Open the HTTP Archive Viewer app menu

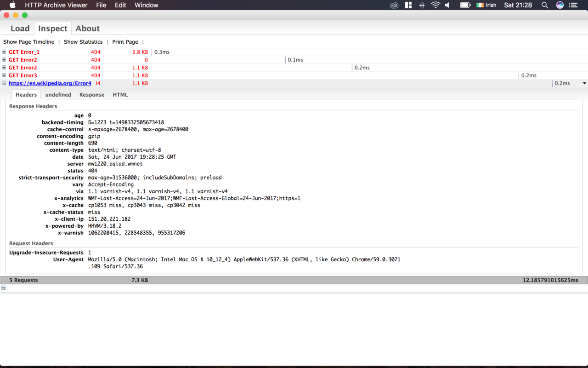[56, 5]
